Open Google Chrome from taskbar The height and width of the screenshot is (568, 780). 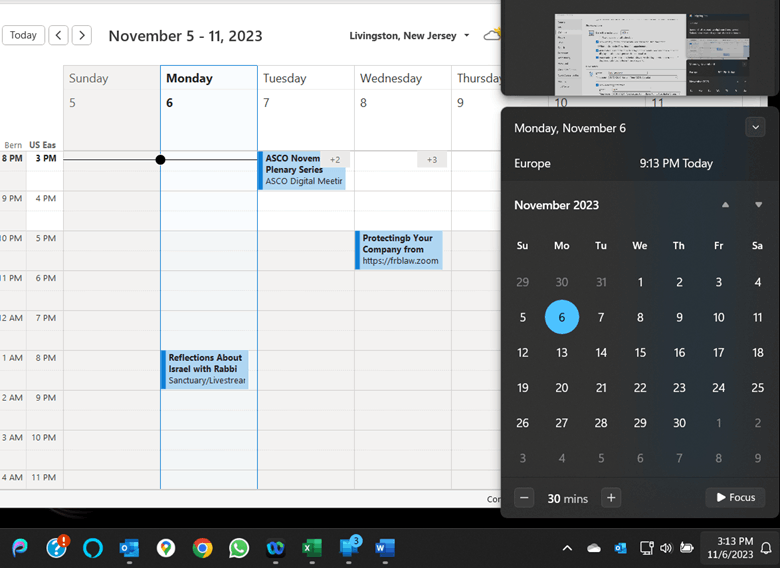tap(202, 548)
